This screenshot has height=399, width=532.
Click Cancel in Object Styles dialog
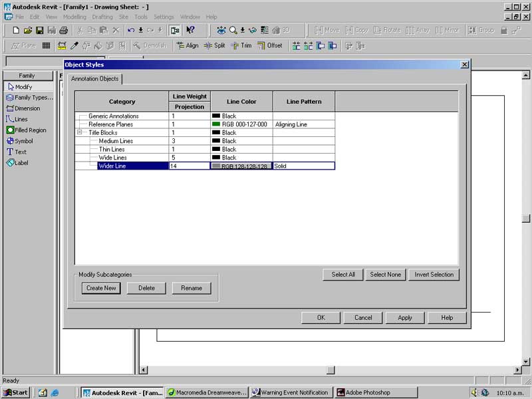pos(363,318)
